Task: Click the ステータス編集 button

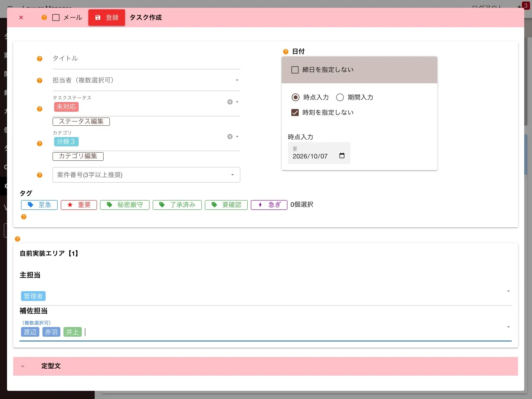Action: click(x=81, y=122)
